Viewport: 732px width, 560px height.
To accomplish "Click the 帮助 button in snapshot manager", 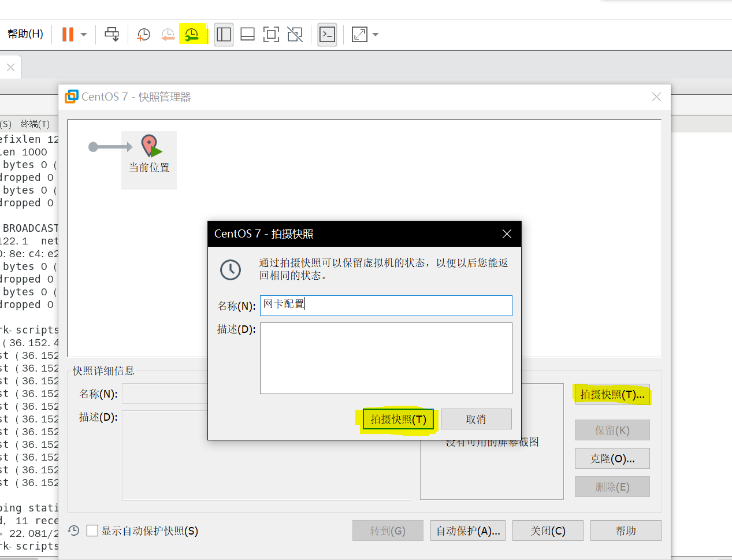I will pyautogui.click(x=626, y=531).
